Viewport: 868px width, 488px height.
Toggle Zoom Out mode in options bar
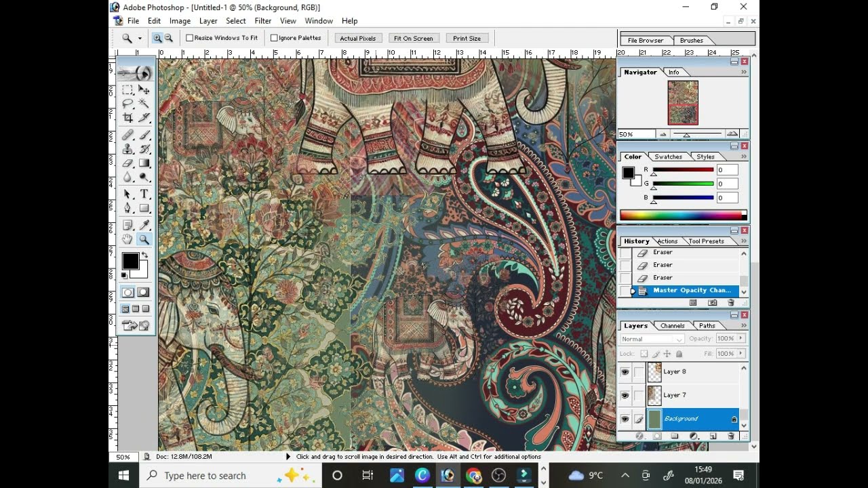coord(168,38)
